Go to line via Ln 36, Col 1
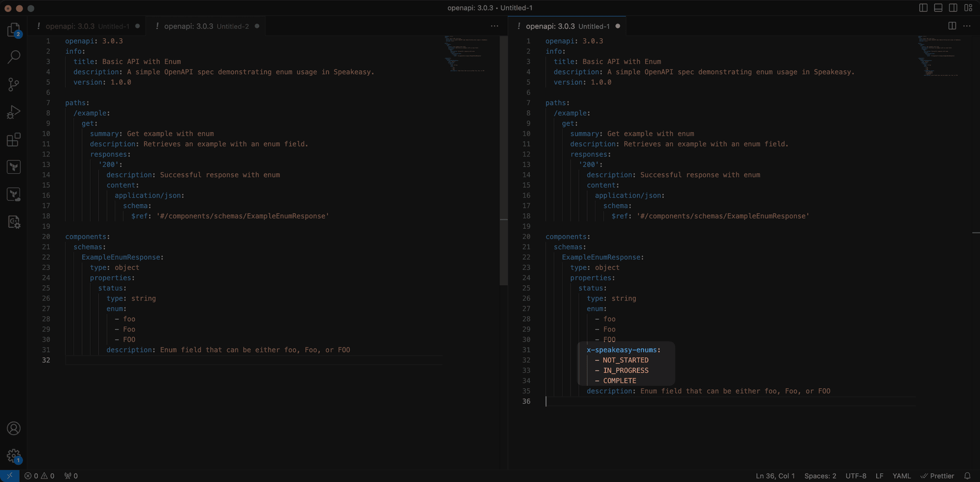Viewport: 980px width, 482px height. (x=775, y=476)
